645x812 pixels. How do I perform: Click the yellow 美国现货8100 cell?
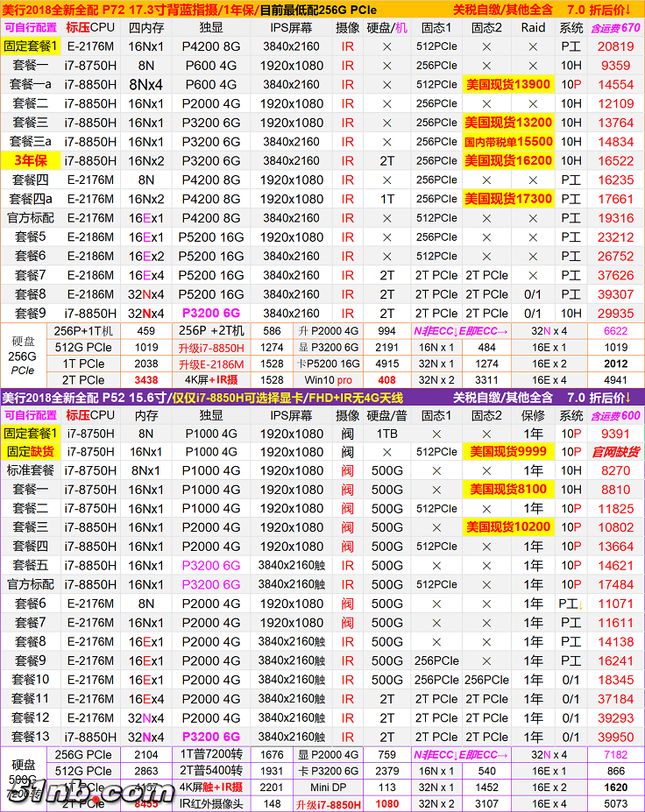tap(508, 490)
